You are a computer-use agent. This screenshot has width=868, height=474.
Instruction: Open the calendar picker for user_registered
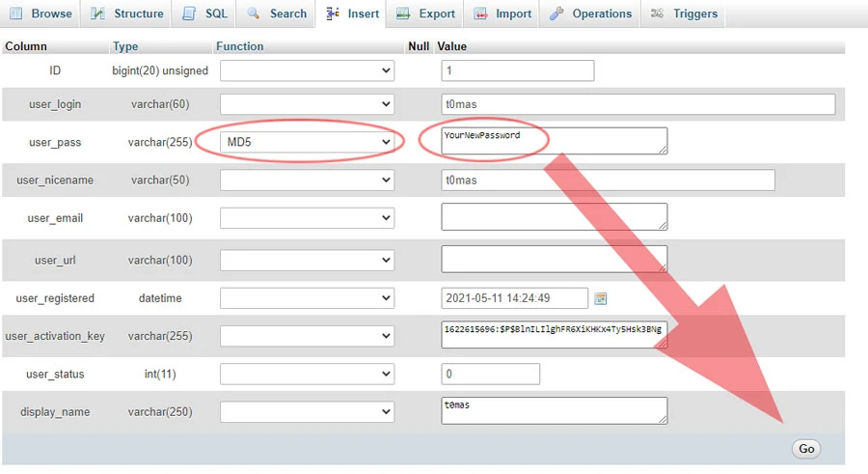point(601,299)
